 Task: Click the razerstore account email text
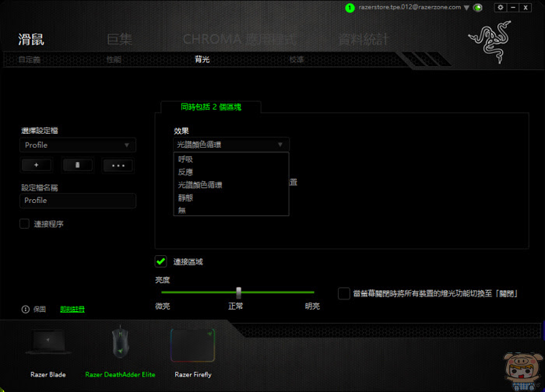point(410,7)
